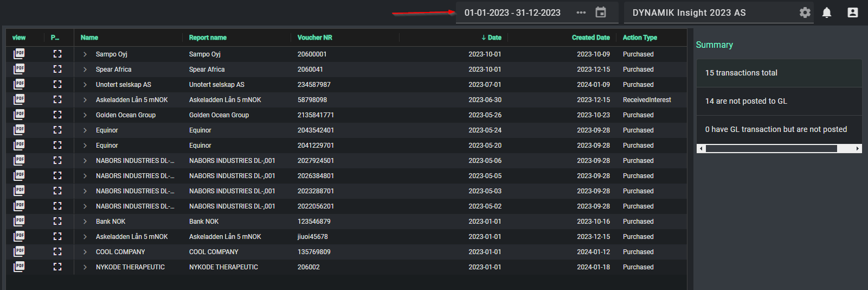Open the user account profile icon

852,12
